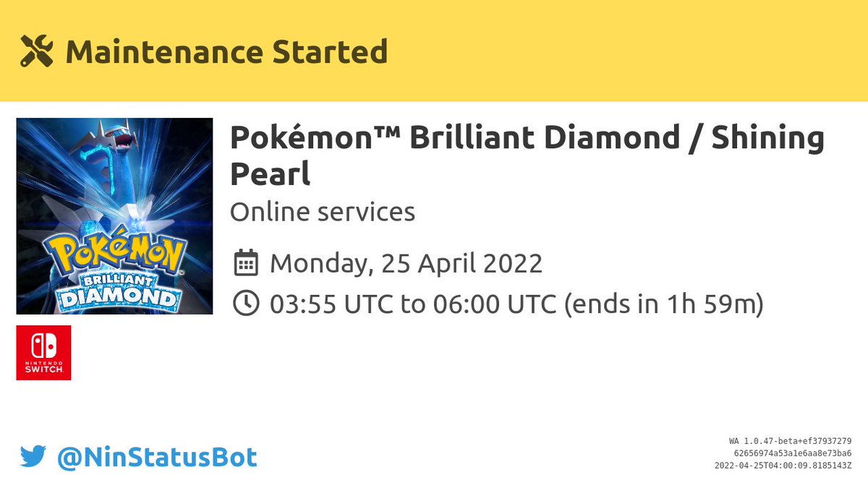Select the Online services subtitle
Screen dimensions: 868x488
click(x=323, y=212)
